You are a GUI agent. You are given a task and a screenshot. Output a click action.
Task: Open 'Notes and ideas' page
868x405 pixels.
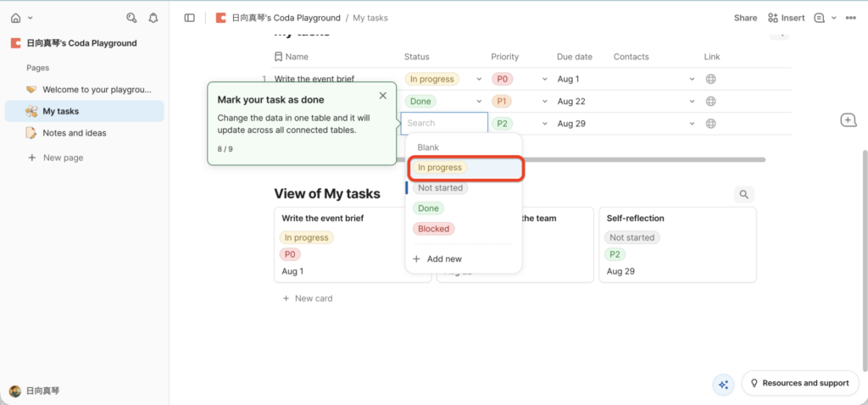click(x=75, y=133)
